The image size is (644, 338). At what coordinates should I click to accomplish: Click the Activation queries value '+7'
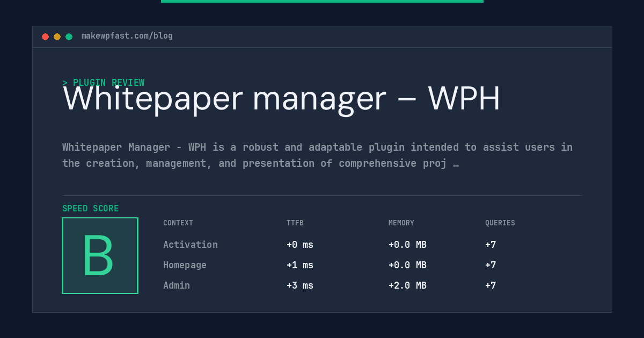491,245
